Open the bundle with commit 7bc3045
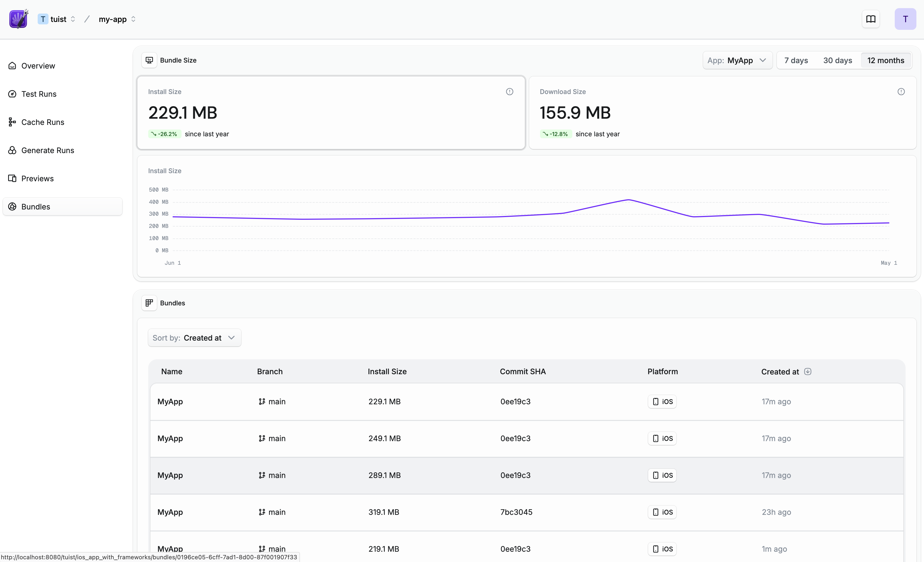 click(516, 512)
